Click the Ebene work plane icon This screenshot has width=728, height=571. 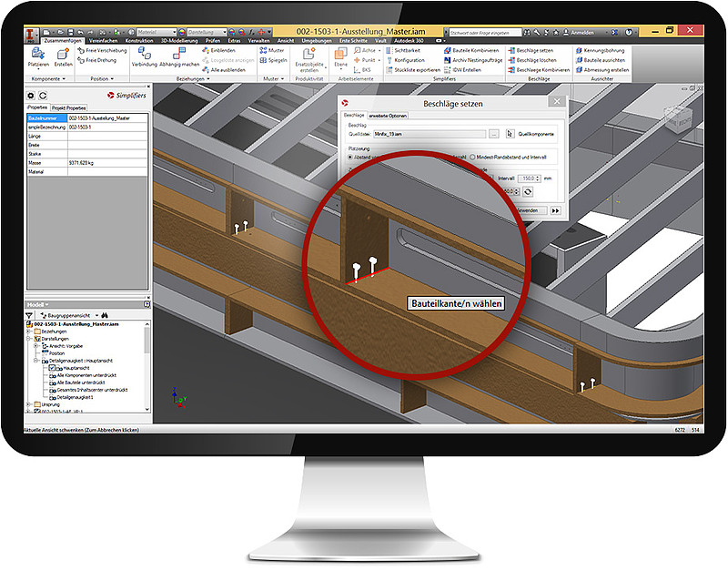pos(340,55)
